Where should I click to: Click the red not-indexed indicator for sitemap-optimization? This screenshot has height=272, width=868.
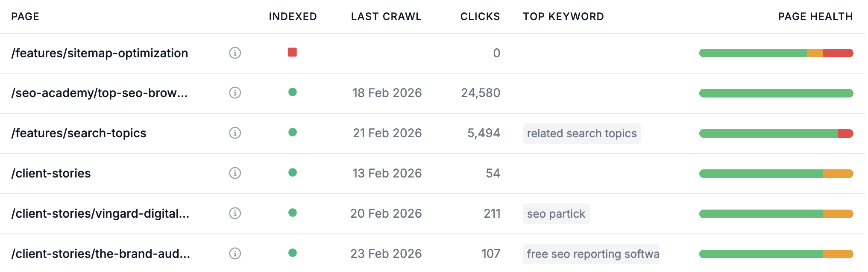tap(293, 53)
